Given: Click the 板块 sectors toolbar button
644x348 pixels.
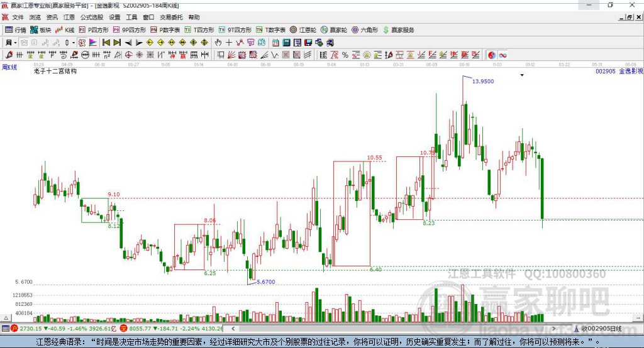Looking at the screenshot, I should (x=41, y=30).
